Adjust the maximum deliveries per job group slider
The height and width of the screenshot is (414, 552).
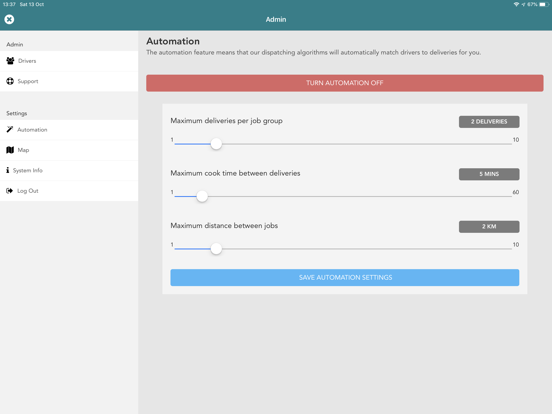pyautogui.click(x=216, y=144)
